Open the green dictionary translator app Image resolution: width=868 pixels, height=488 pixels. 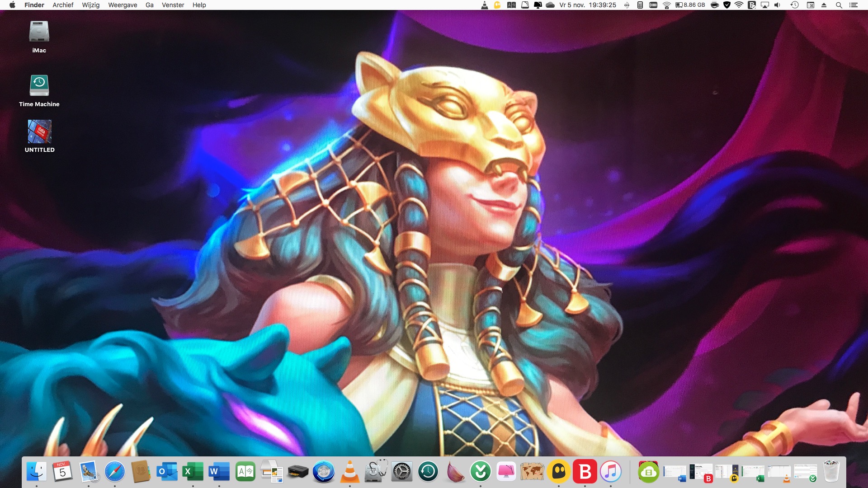[x=245, y=472]
